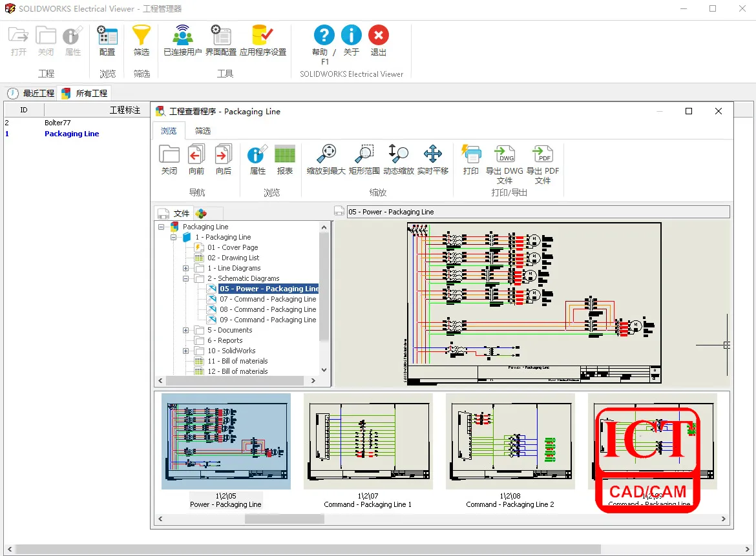Expand the 5 - Documents folder

(185, 330)
